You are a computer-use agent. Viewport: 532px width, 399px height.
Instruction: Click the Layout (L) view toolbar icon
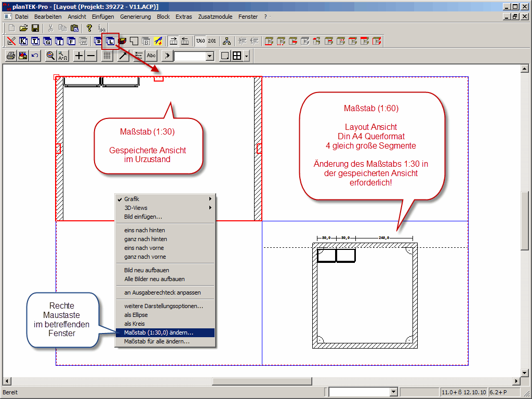tap(111, 41)
